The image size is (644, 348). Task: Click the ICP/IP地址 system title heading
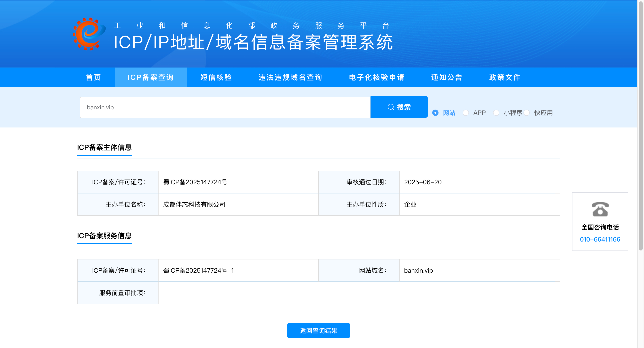(253, 42)
